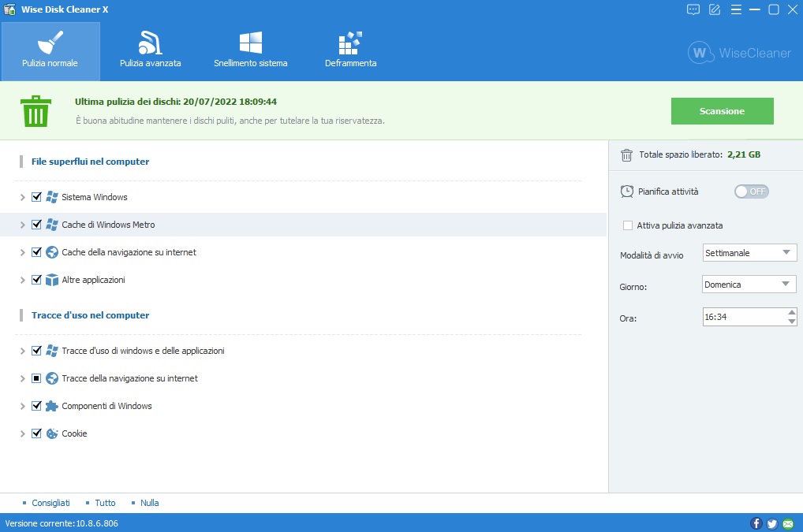Expand Tracce della navigazione su internet
This screenshot has width=803, height=532.
[23, 378]
